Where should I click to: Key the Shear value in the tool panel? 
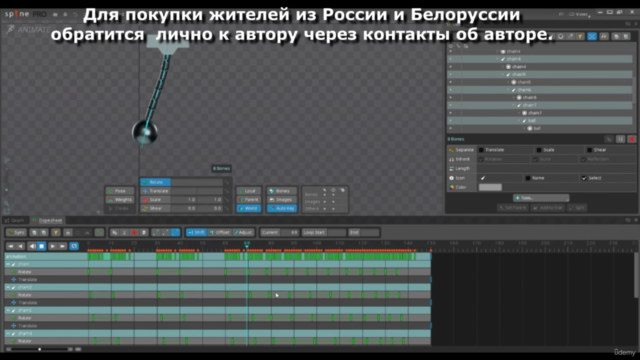pos(227,208)
